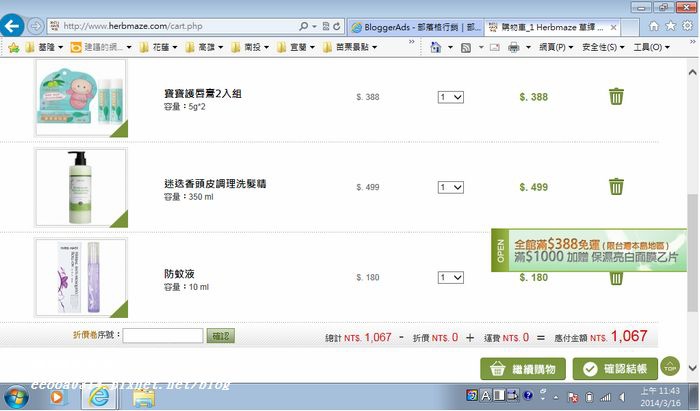This screenshot has width=700, height=411.
Task: Click the page scrollbar up arrow
Action: pyautogui.click(x=692, y=72)
